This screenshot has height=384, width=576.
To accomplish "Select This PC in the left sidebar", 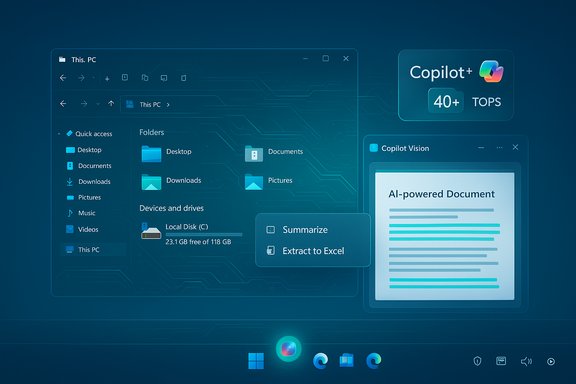I will click(x=93, y=250).
